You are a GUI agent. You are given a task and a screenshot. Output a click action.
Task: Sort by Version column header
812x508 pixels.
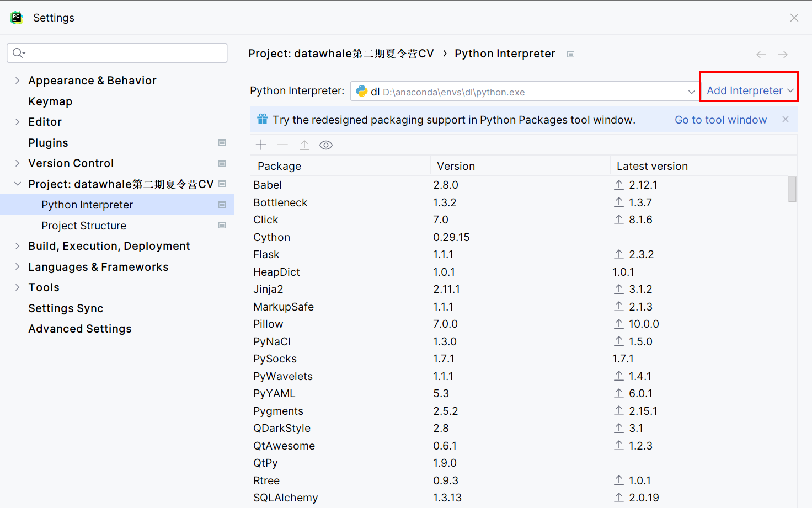point(520,166)
